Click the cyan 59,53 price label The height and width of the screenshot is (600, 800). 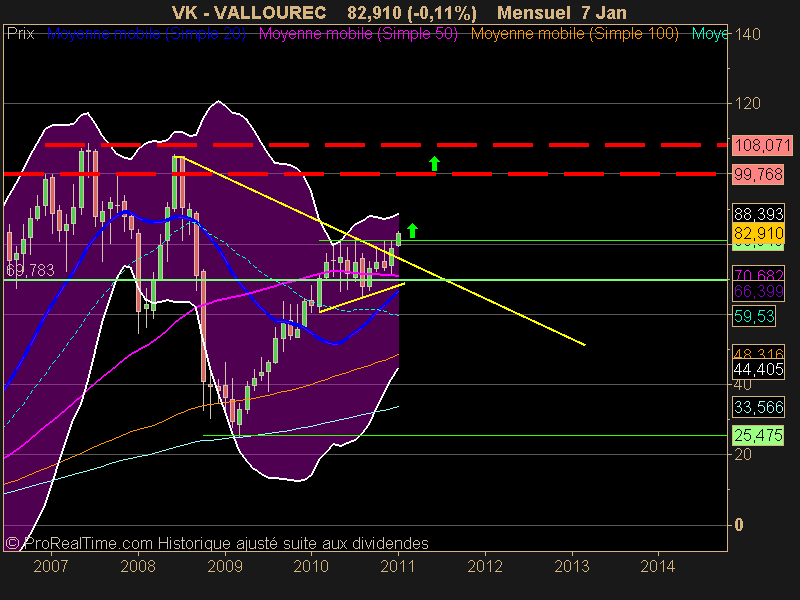pyautogui.click(x=754, y=316)
